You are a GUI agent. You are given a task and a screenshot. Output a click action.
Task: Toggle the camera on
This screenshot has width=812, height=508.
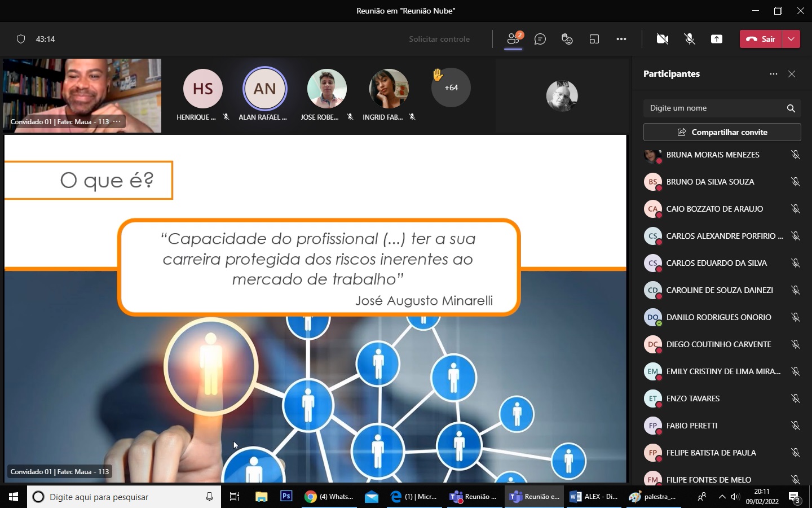point(663,39)
